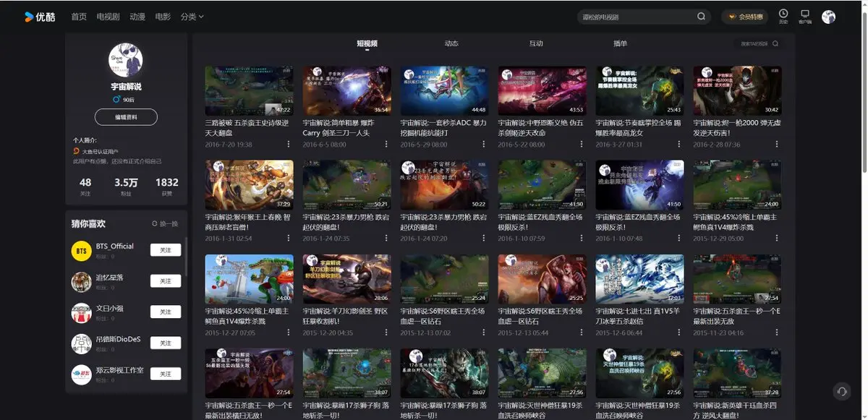Follow BTS_Official with 关注 button
The width and height of the screenshot is (868, 420).
click(x=166, y=250)
